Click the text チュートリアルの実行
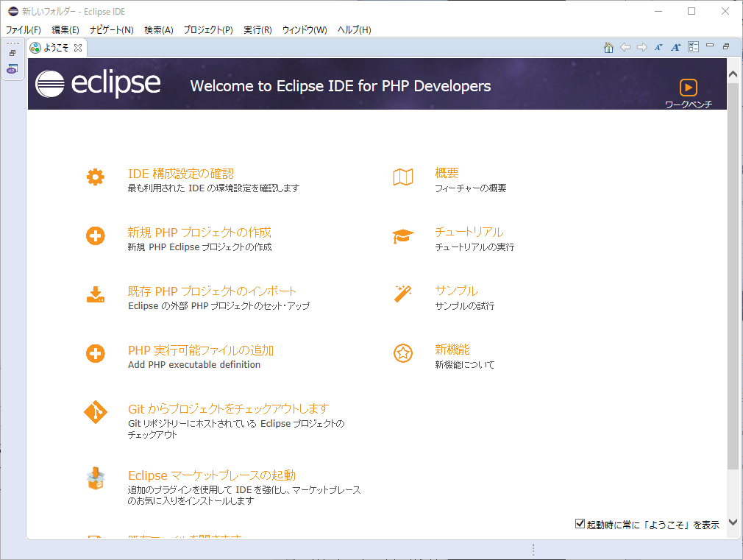 [x=474, y=247]
